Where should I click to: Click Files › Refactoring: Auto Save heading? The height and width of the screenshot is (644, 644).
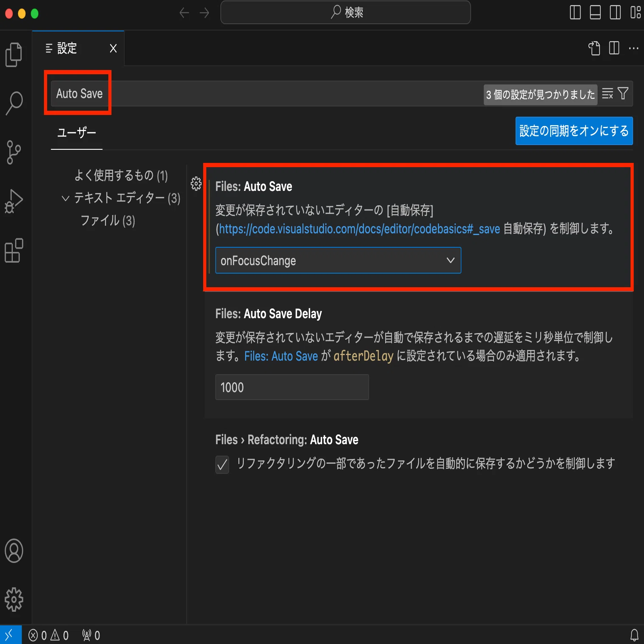287,440
